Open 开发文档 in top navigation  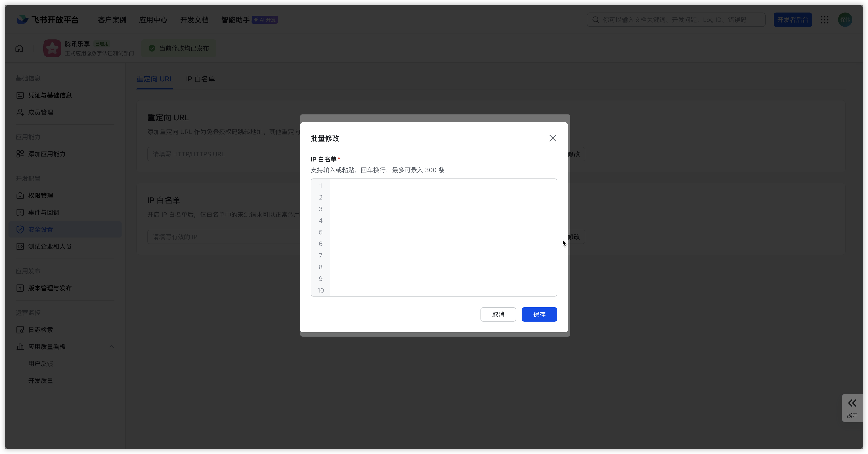[194, 20]
